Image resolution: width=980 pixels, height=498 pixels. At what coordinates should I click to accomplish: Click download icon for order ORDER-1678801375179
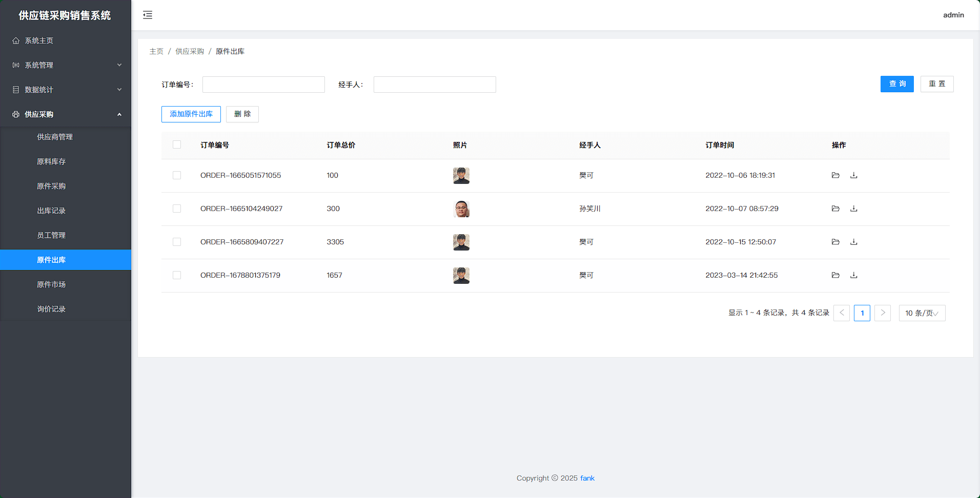(854, 275)
